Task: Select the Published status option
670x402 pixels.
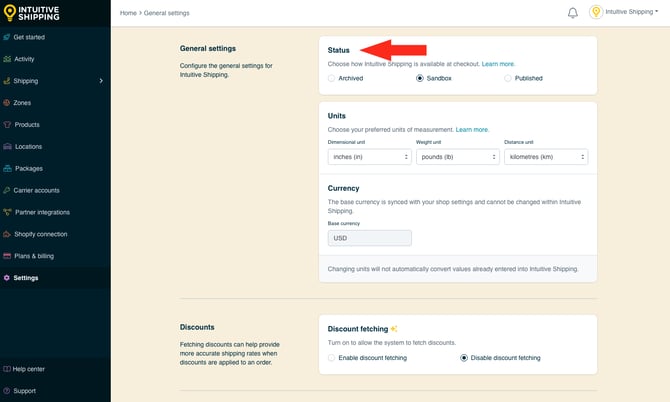Action: pyautogui.click(x=508, y=78)
